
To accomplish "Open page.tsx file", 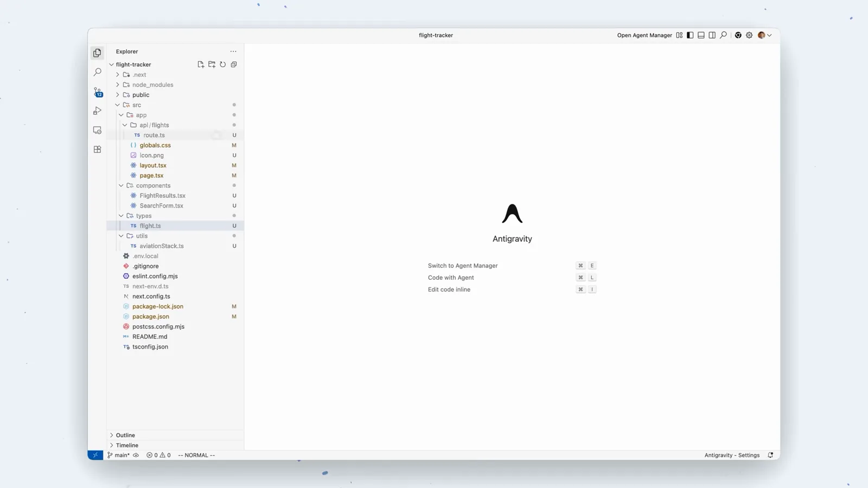I will tap(175, 176).
